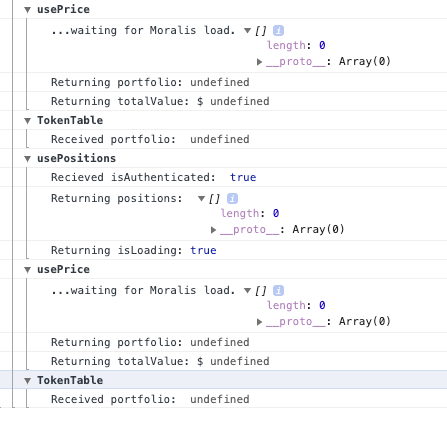
Task: Click the usePositions group label text
Action: [76, 158]
